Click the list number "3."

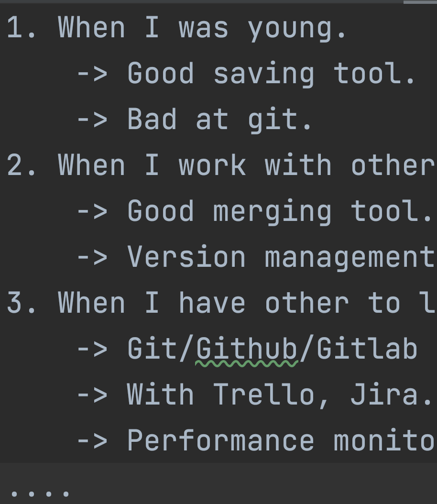(x=22, y=303)
